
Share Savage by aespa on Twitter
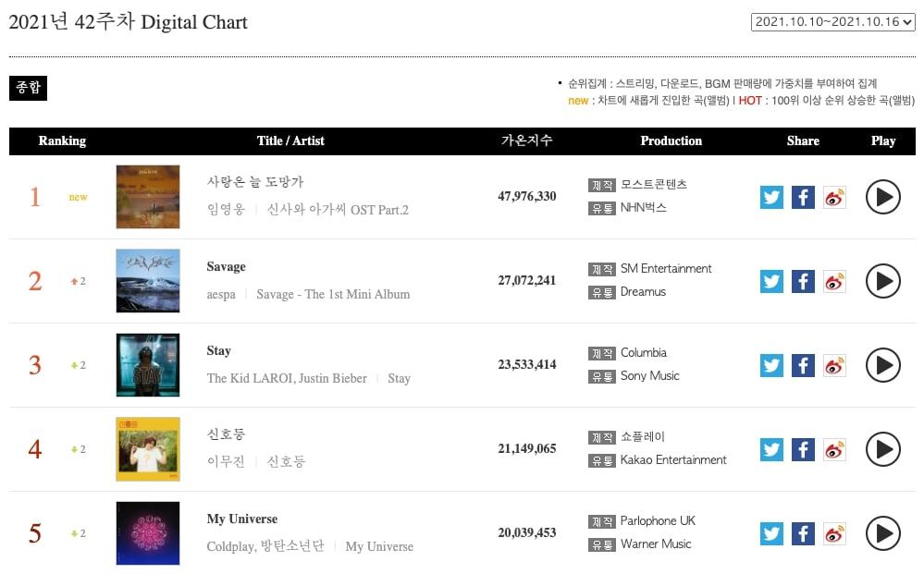tap(771, 281)
